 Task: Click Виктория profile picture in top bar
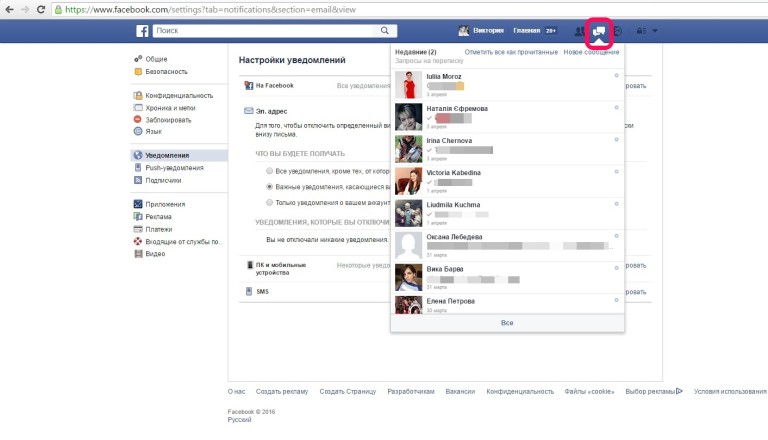(463, 31)
